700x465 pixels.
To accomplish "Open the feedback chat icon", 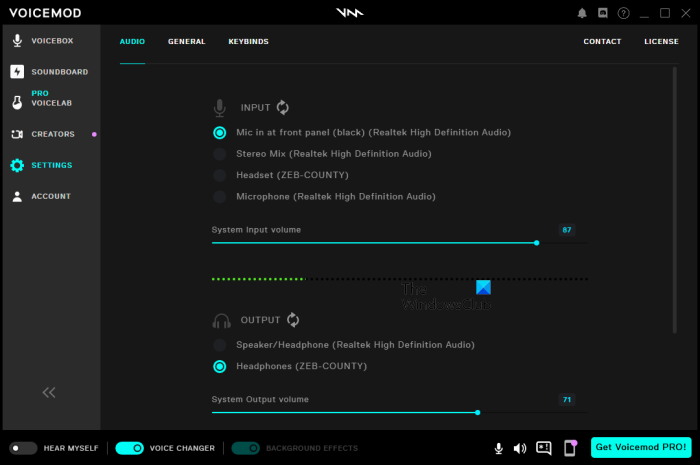I will tap(544, 448).
